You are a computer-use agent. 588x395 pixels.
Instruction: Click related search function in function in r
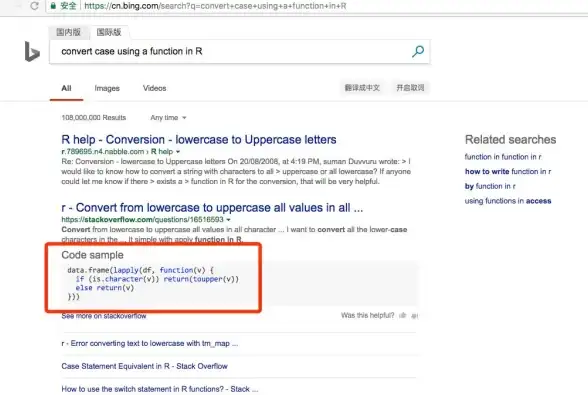click(x=503, y=157)
